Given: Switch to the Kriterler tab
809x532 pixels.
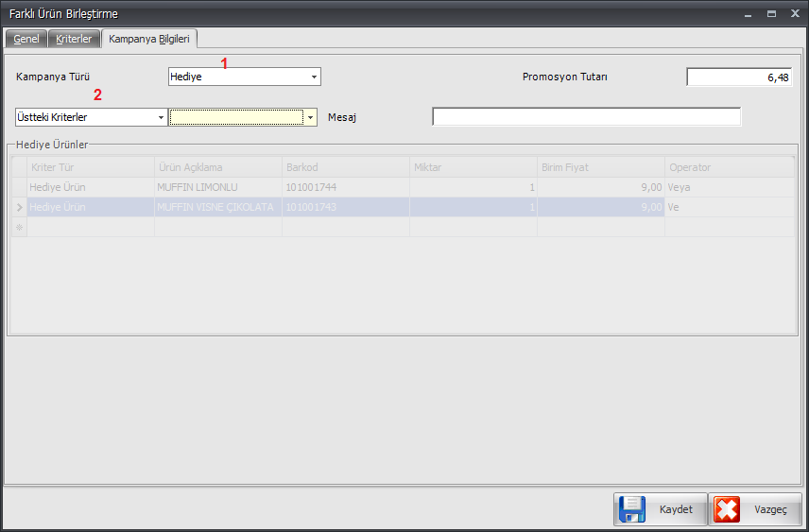Looking at the screenshot, I should point(74,40).
